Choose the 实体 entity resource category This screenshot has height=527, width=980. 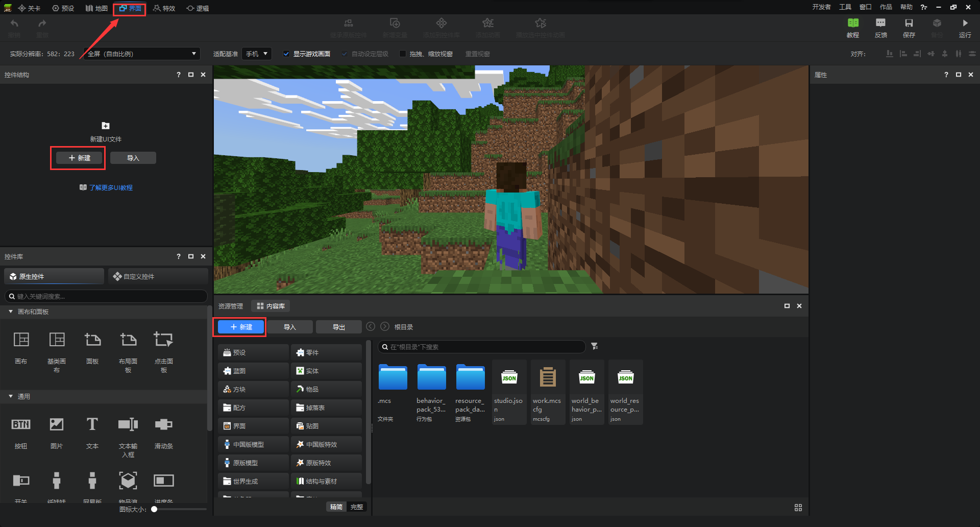click(326, 371)
